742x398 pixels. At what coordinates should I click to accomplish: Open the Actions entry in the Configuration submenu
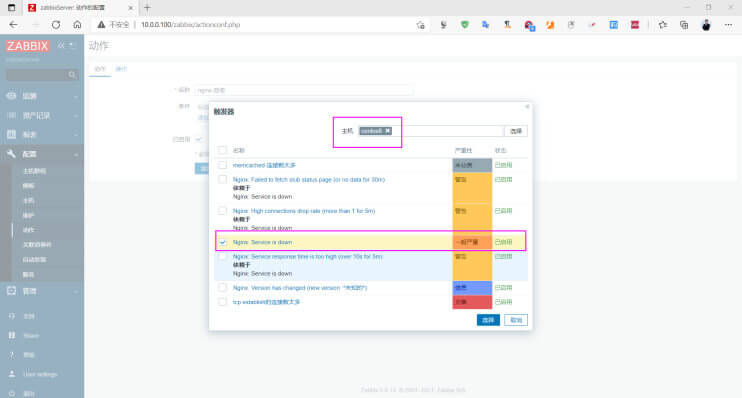tap(28, 230)
